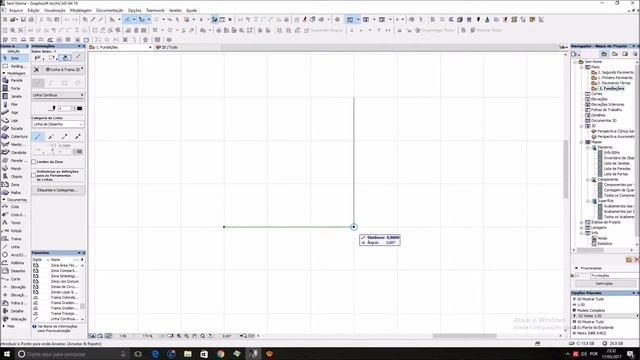Open the Windows Start menu
This screenshot has height=360, width=640.
(x=7, y=354)
